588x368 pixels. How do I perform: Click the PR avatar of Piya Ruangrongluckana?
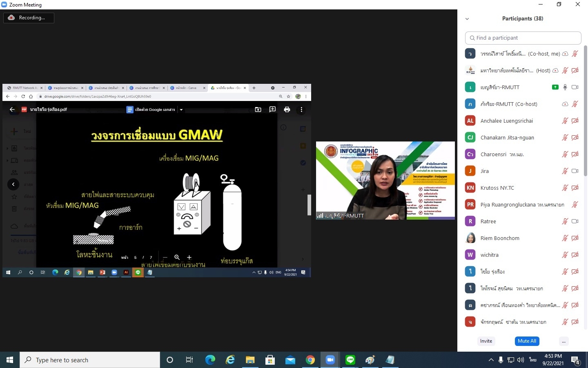[470, 204]
